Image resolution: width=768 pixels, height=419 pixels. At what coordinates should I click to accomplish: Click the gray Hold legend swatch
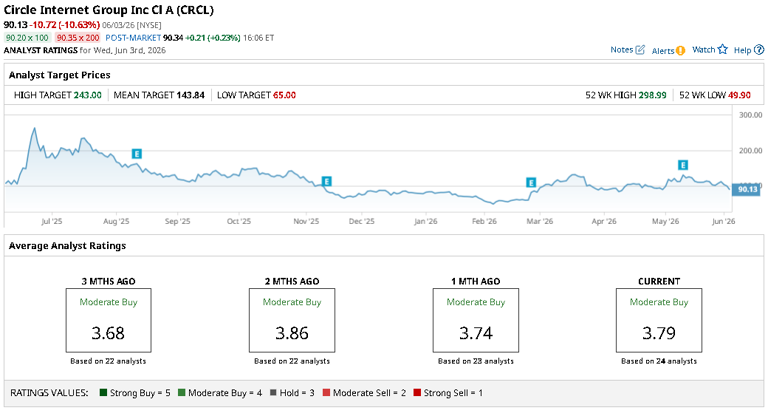coord(273,393)
